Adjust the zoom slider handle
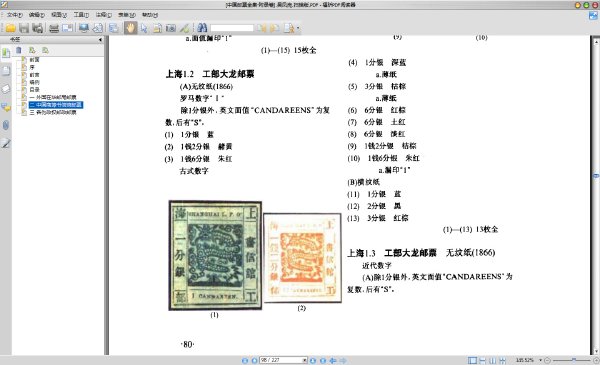The height and width of the screenshot is (365, 600). 574,360
